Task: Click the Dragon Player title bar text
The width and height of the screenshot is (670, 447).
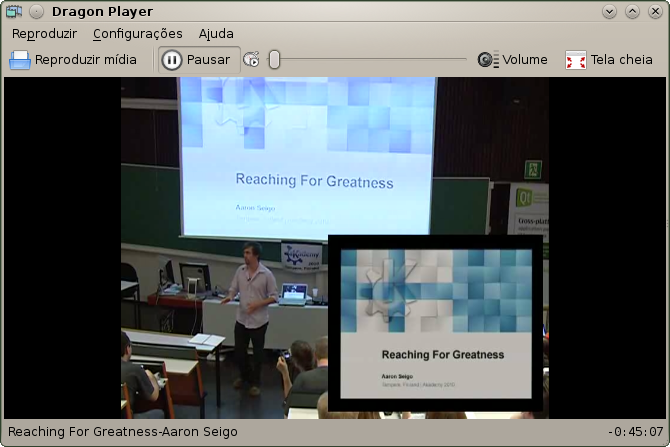Action: 102,12
